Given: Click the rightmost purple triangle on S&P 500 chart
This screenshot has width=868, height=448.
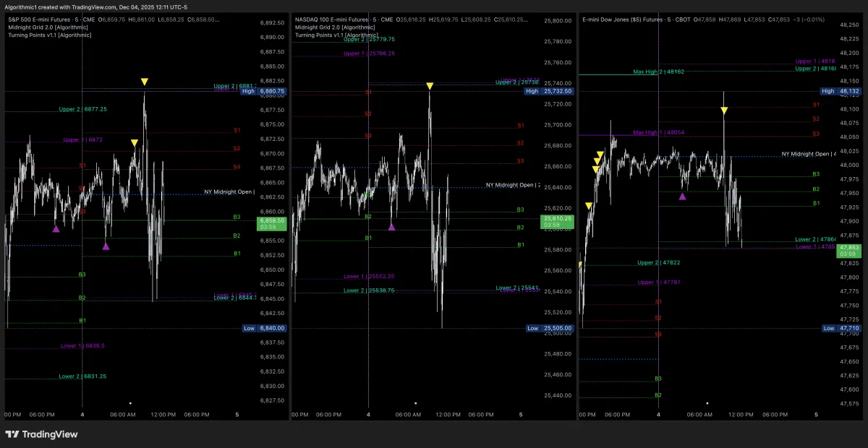Looking at the screenshot, I should 106,246.
